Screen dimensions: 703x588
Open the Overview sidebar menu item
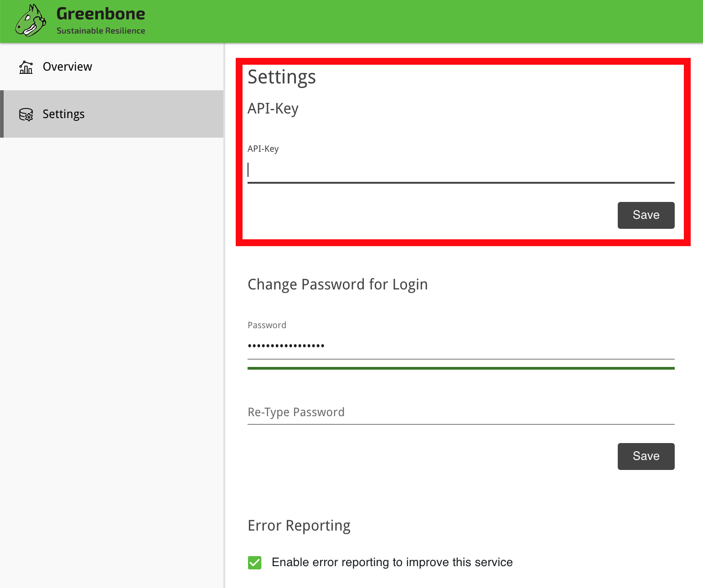coord(112,67)
